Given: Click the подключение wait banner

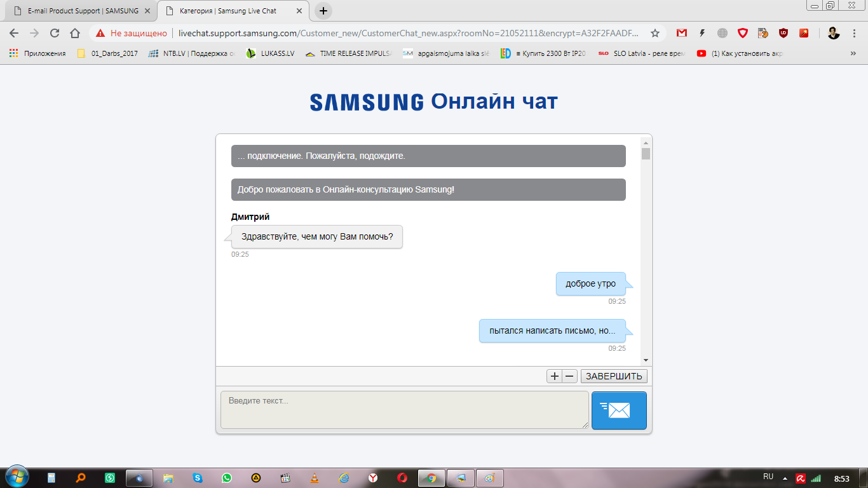Looking at the screenshot, I should coord(428,156).
